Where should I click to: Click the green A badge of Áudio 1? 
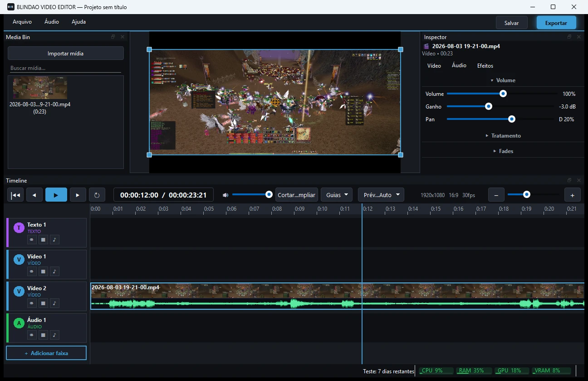19,323
